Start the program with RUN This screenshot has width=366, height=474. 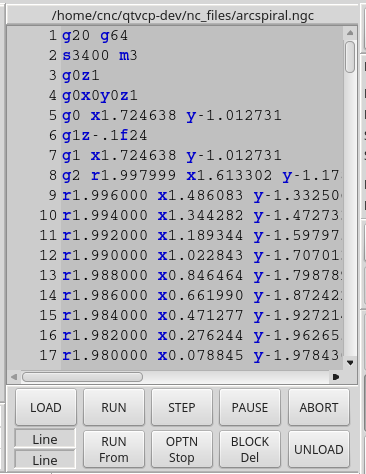114,407
